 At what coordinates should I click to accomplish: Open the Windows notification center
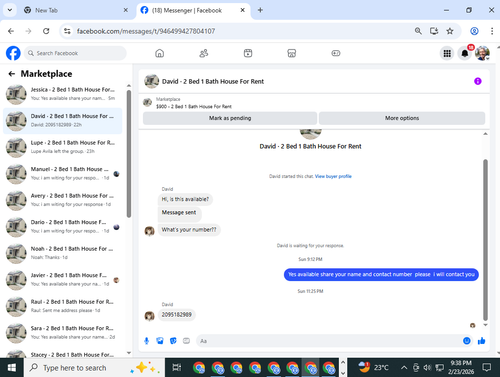pyautogui.click(x=487, y=368)
